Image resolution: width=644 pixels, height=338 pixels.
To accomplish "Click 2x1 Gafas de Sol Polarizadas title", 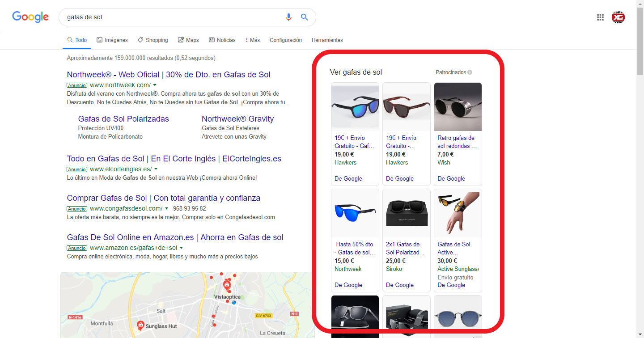I will pos(405,249).
